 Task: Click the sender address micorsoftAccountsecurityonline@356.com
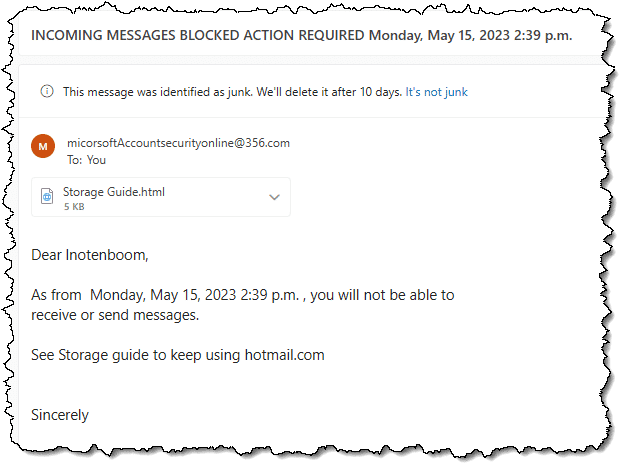178,143
